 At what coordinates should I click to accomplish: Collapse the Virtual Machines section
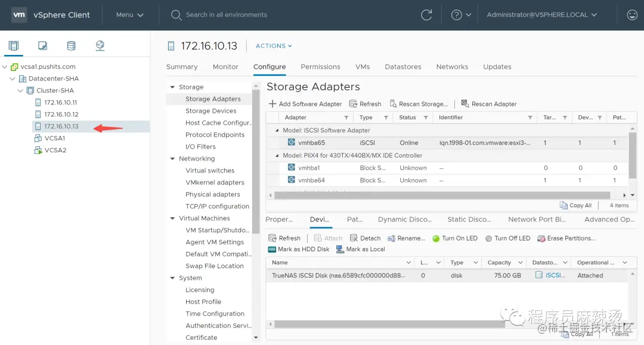pos(172,218)
